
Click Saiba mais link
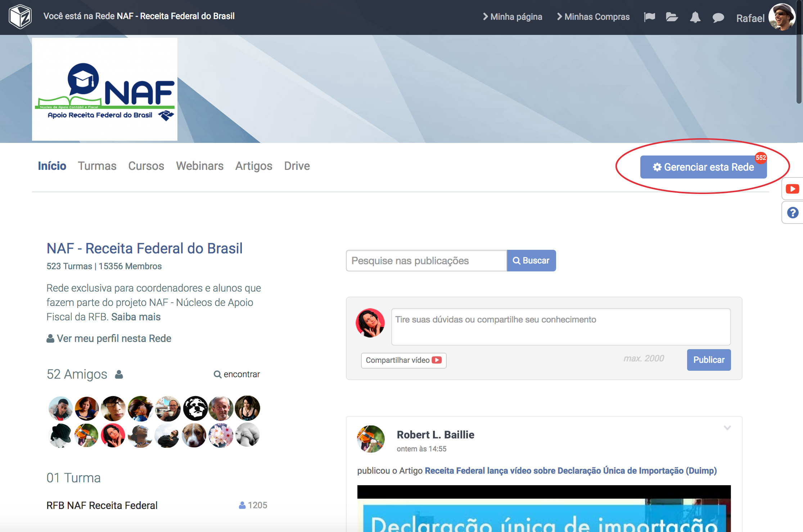click(136, 317)
